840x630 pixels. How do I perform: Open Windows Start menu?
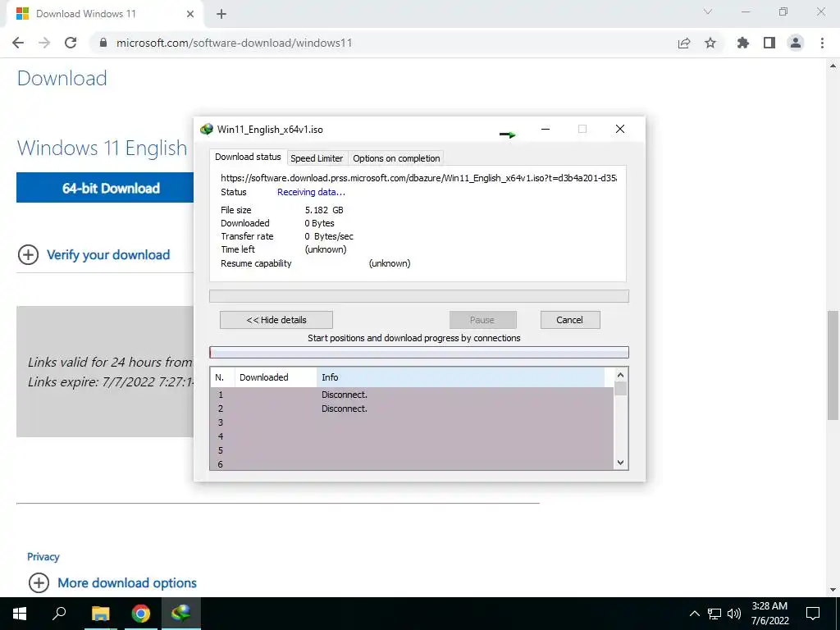pos(20,614)
